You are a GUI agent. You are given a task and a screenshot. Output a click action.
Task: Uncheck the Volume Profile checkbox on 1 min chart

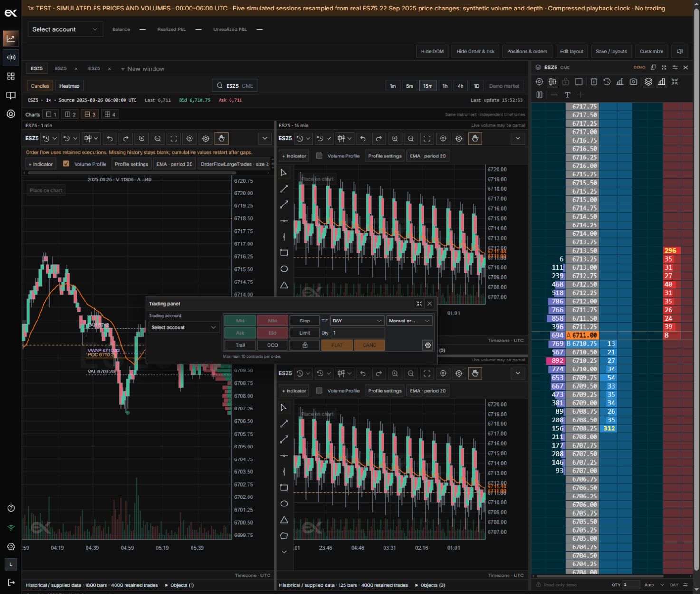pos(66,164)
